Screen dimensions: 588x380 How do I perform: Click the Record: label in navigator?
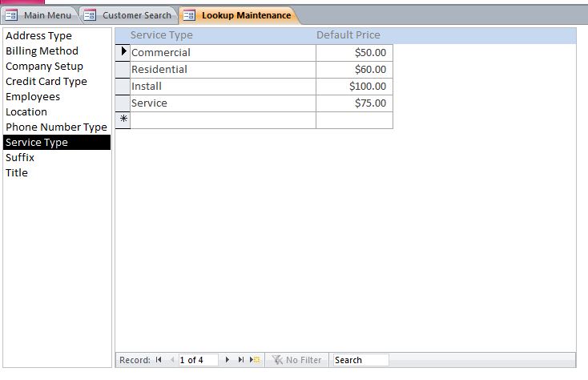135,360
